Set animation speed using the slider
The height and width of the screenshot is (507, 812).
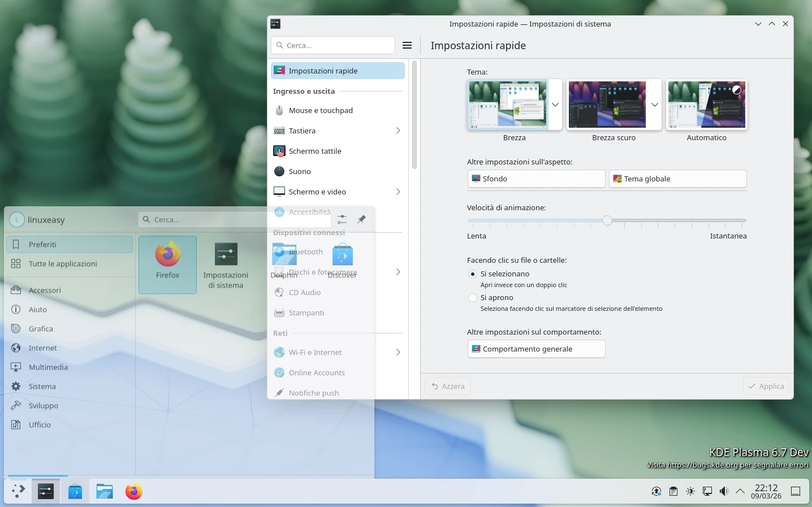pyautogui.click(x=607, y=220)
